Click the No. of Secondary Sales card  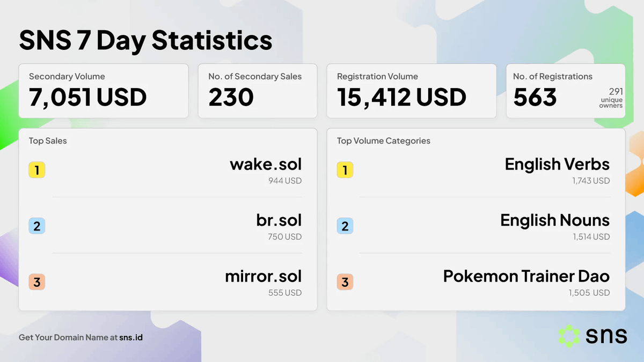pyautogui.click(x=258, y=91)
